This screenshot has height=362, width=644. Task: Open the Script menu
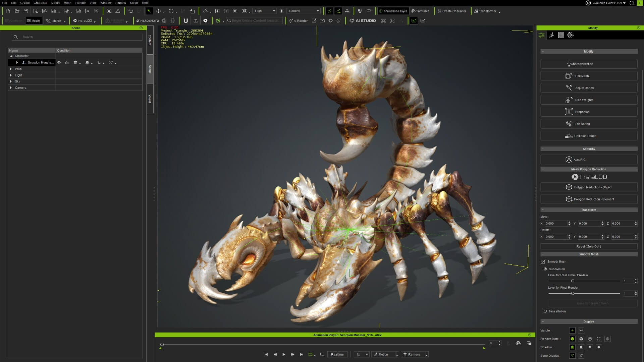[x=134, y=3]
